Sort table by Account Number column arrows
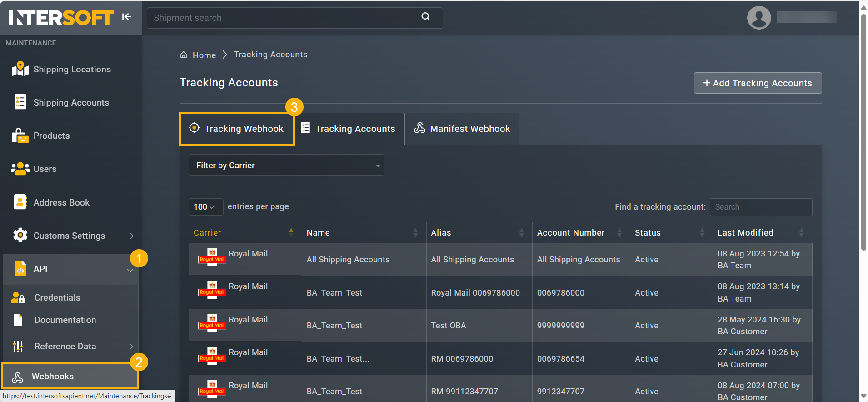The image size is (868, 402). point(619,232)
